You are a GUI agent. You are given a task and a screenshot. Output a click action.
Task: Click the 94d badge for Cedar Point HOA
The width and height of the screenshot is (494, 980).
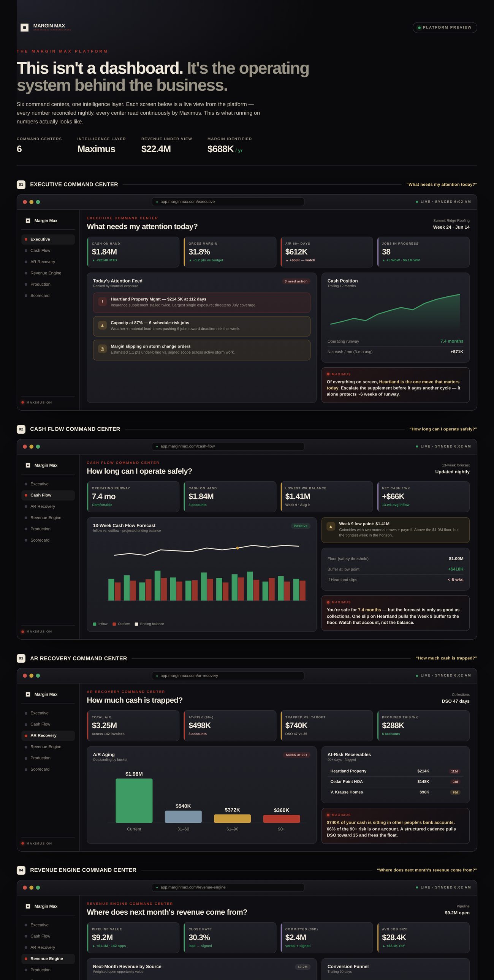tap(455, 782)
